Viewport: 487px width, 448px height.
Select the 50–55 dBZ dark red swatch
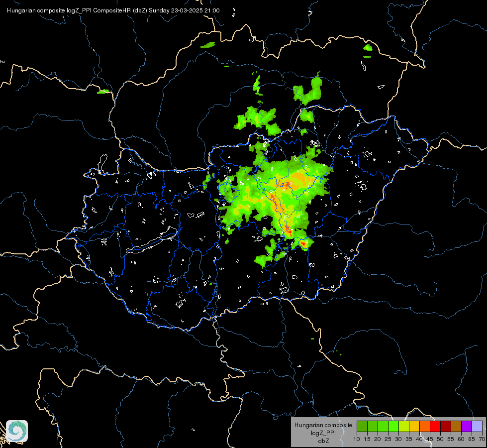point(446,426)
